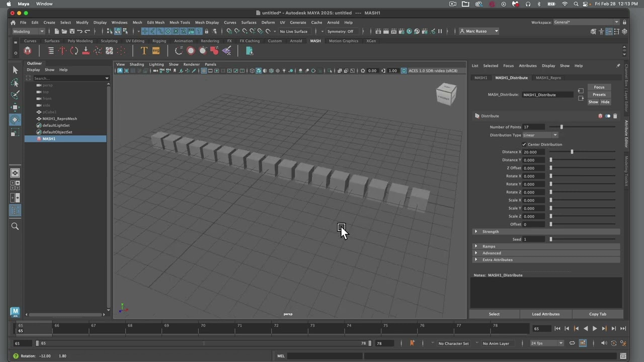Screen dimensions: 644x362
Task: Click the Hide button in Attribute Editor
Action: coord(605,102)
